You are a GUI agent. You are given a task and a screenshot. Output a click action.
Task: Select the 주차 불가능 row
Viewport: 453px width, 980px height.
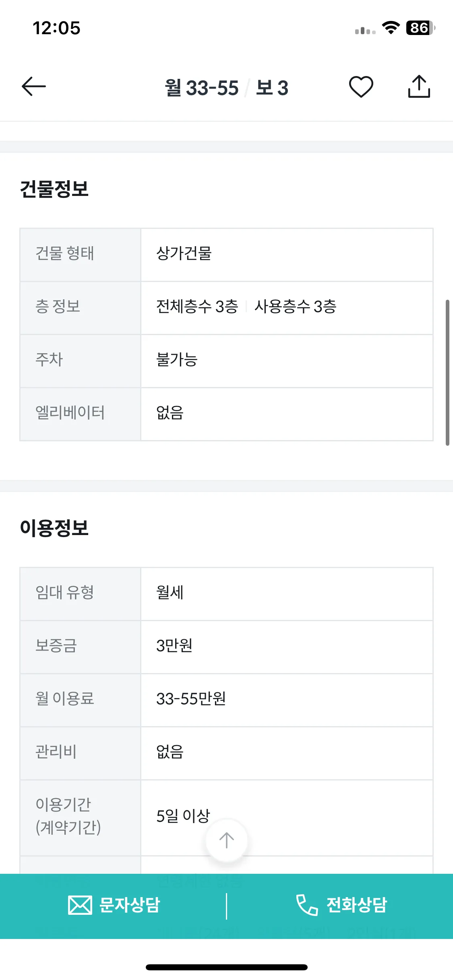226,361
